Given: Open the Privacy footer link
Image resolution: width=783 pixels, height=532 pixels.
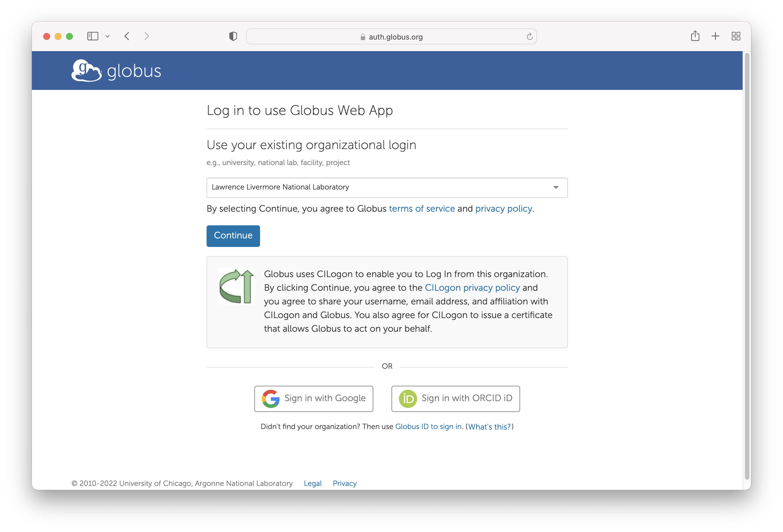Looking at the screenshot, I should coord(344,483).
